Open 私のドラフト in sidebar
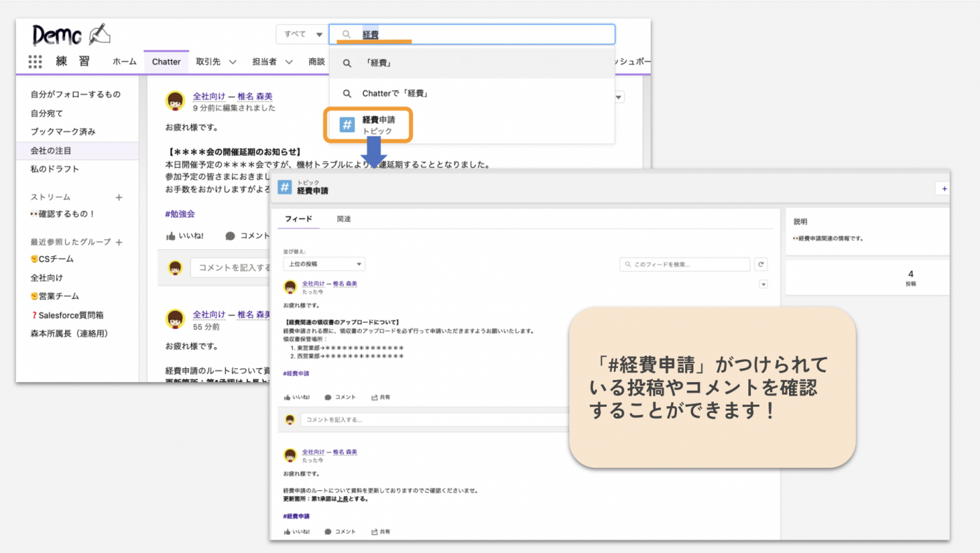 click(x=55, y=169)
